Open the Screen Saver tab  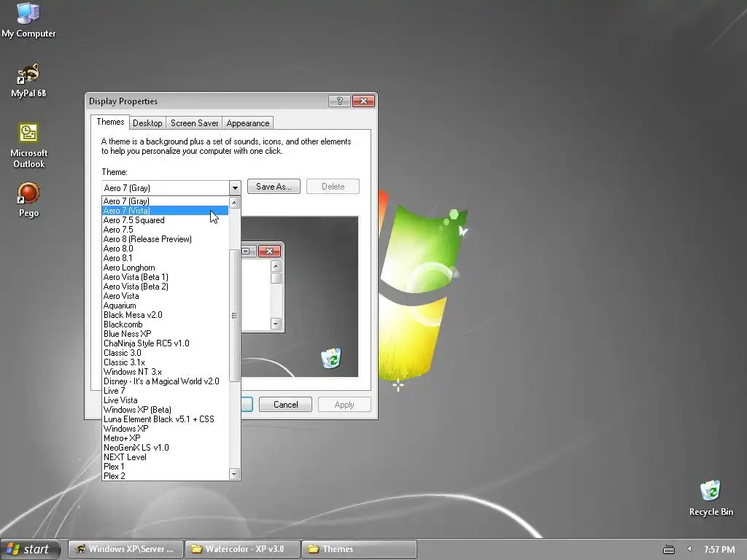194,123
